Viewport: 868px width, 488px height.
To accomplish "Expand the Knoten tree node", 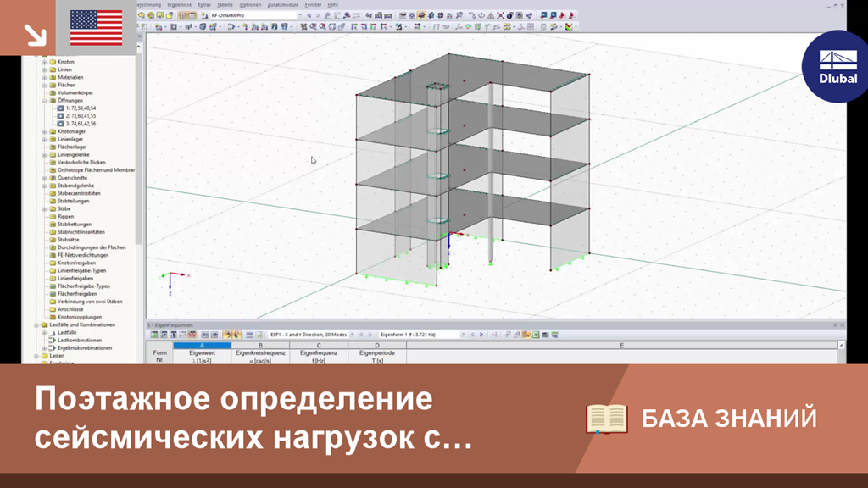I will point(45,62).
